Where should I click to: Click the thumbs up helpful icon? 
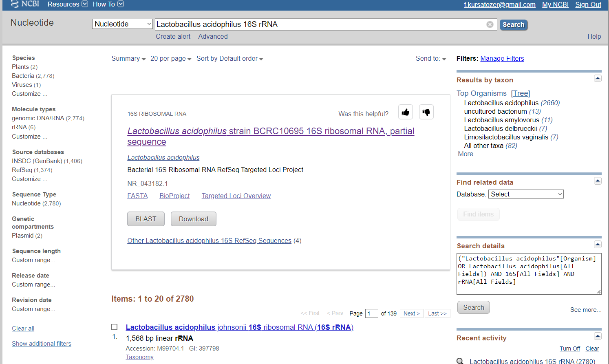pyautogui.click(x=406, y=112)
